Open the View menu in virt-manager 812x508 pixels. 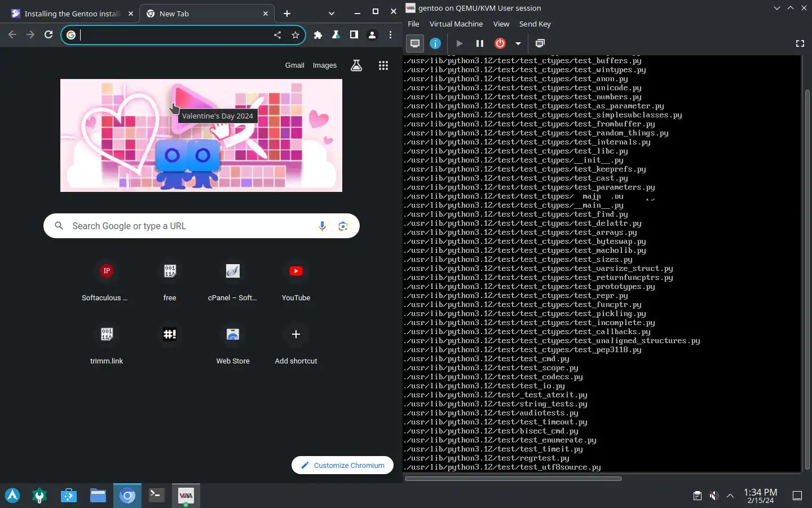501,24
